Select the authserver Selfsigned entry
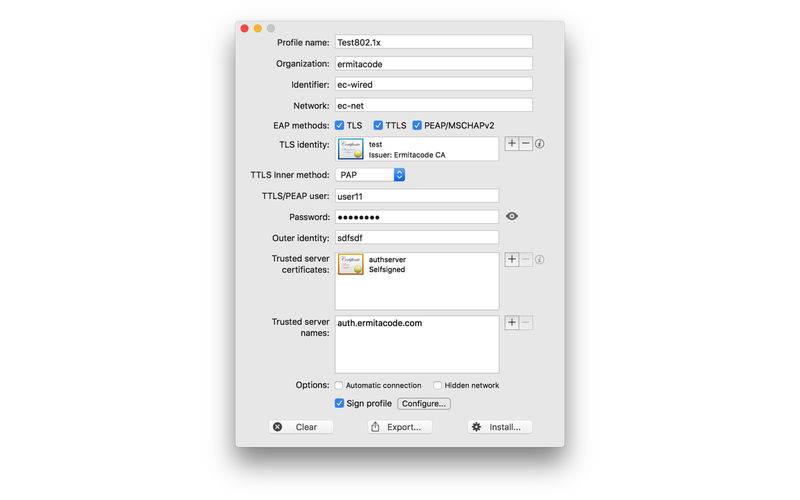Viewport: 800px width, 500px height. tap(387, 264)
